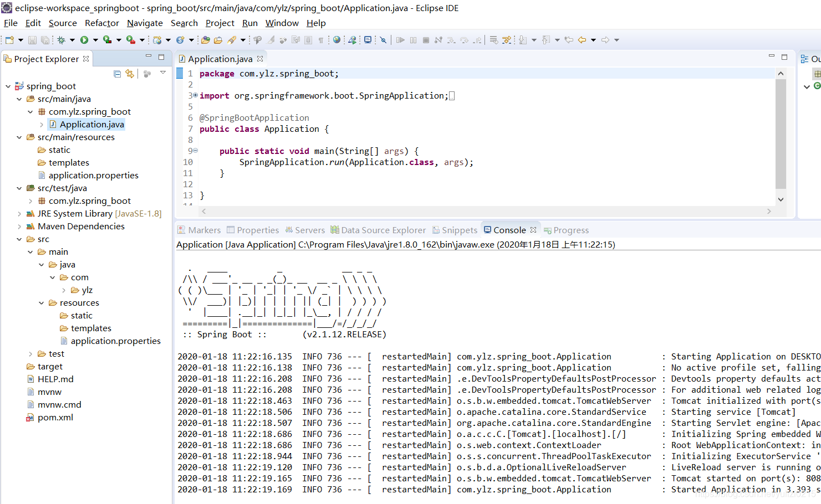Switch to the Markers tab
Image resolution: width=821 pixels, height=504 pixels.
point(199,230)
